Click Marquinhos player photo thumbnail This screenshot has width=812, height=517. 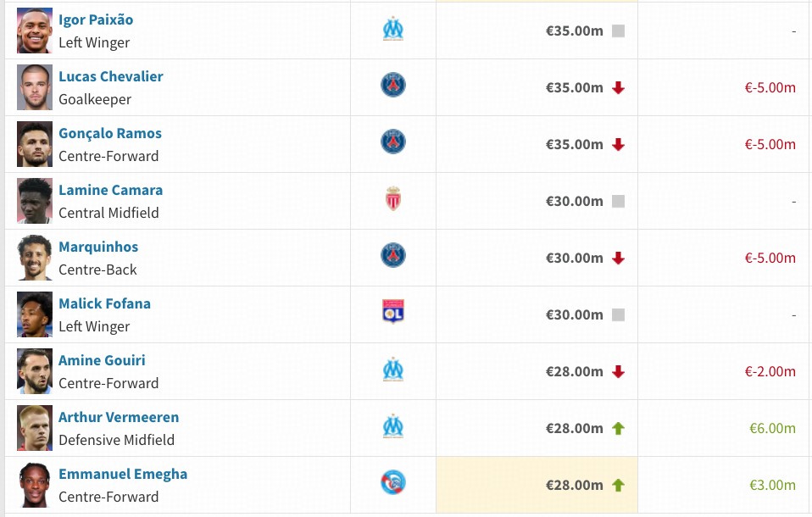(x=35, y=258)
